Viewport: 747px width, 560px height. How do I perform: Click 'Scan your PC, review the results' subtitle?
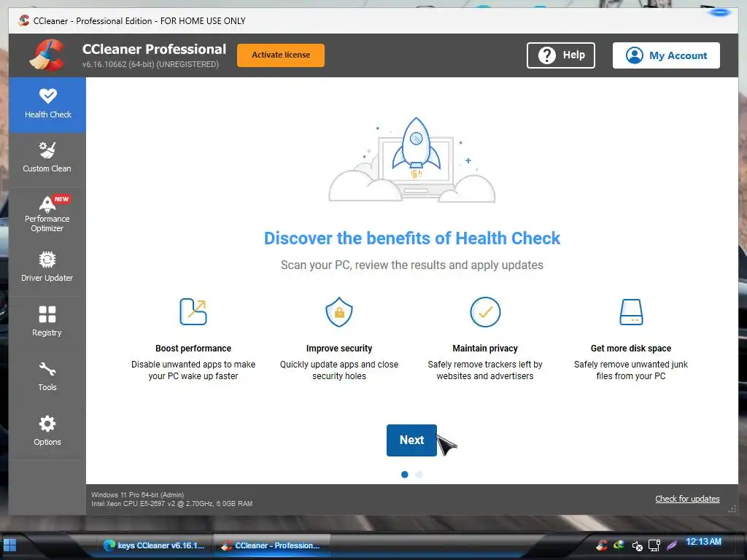point(411,265)
